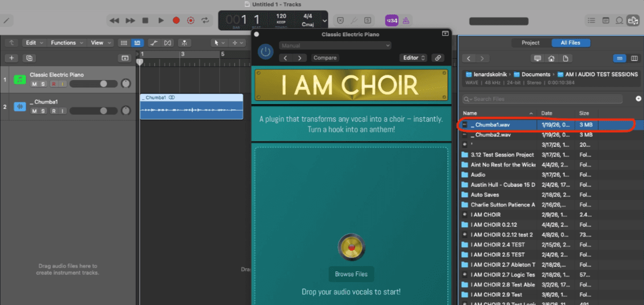
Task: Click the Replace mode icon
Action: tap(341, 20)
